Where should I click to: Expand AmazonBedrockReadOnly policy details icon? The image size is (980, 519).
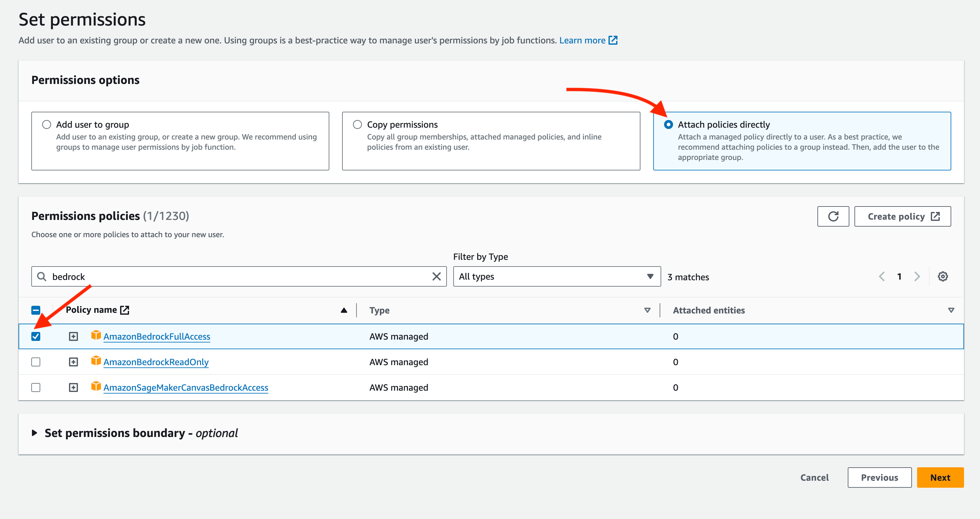point(73,362)
